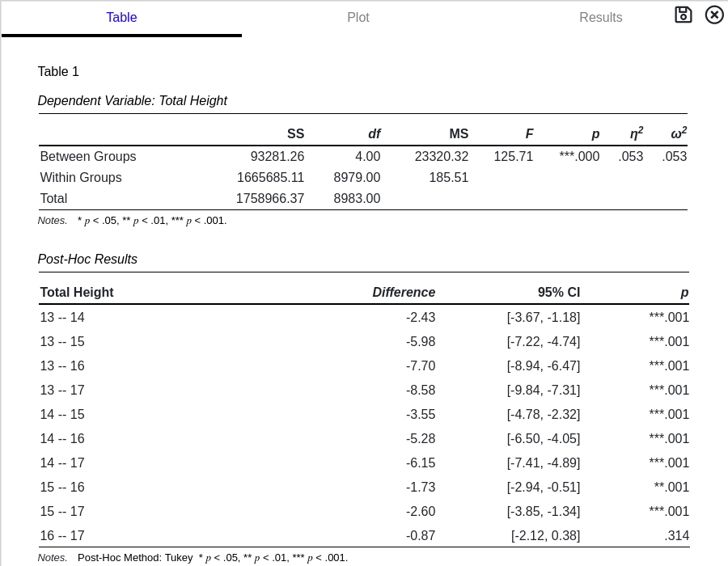Click the save (floppy disk) icon
The image size is (728, 566).
tap(683, 15)
